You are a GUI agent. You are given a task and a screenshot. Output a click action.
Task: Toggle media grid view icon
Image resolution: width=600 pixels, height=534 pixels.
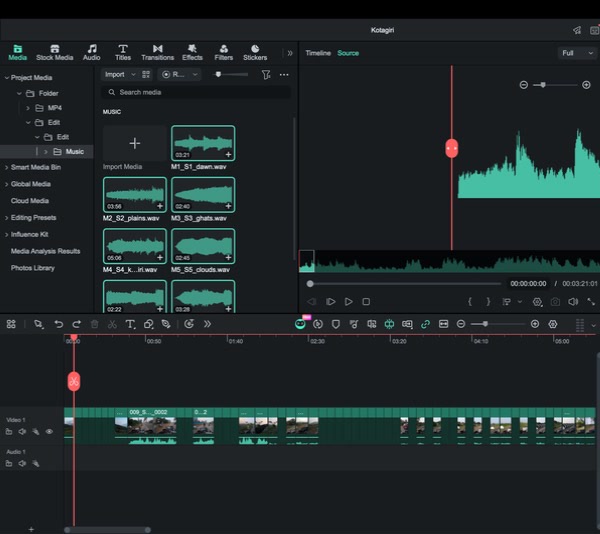[x=146, y=75]
